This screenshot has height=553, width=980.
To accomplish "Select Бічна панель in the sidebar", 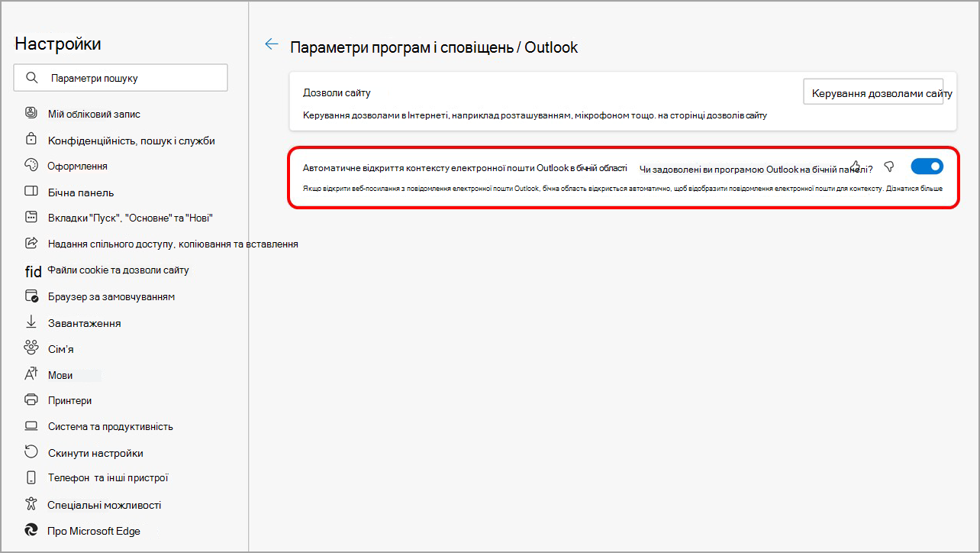I will [x=81, y=192].
